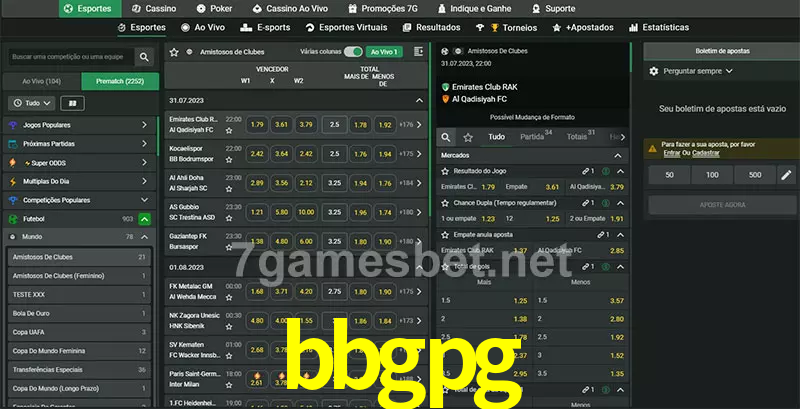
Task: Star the Resultado do Jogo market
Action: tap(445, 172)
